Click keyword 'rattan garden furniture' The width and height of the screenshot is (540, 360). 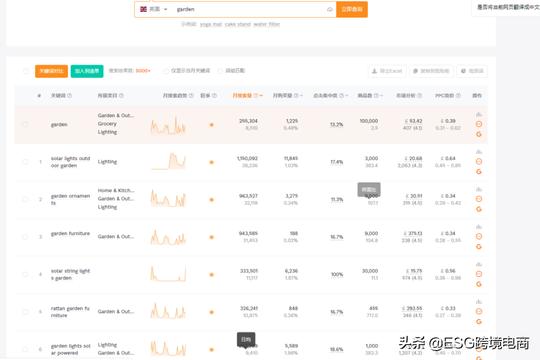coord(70,312)
